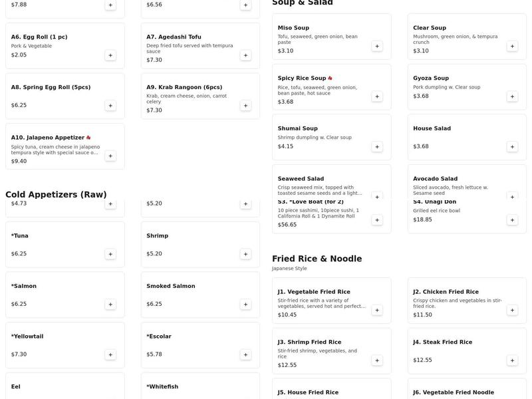This screenshot has height=399, width=532.
Task: Add Shumai Soup to order
Action: pos(377,146)
